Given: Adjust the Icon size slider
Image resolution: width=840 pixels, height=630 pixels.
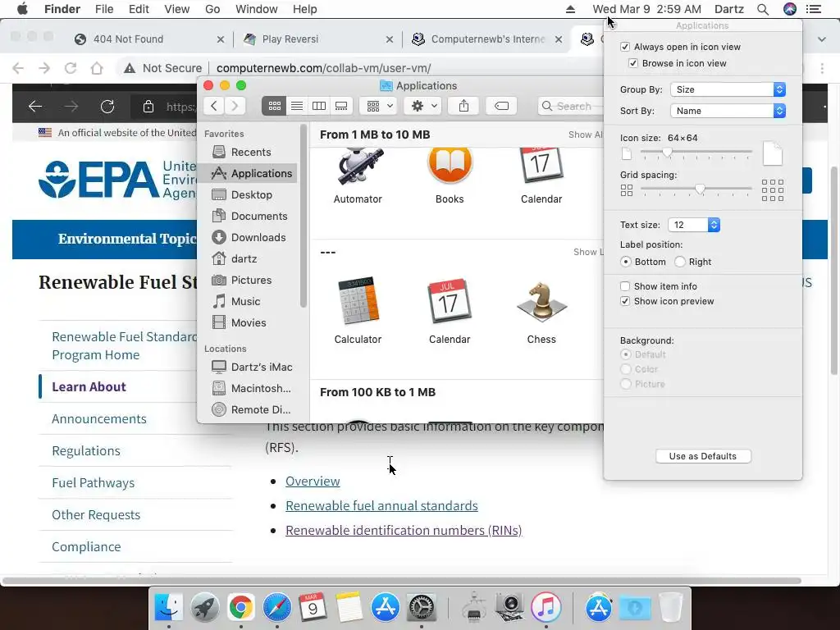Looking at the screenshot, I should coord(667,153).
